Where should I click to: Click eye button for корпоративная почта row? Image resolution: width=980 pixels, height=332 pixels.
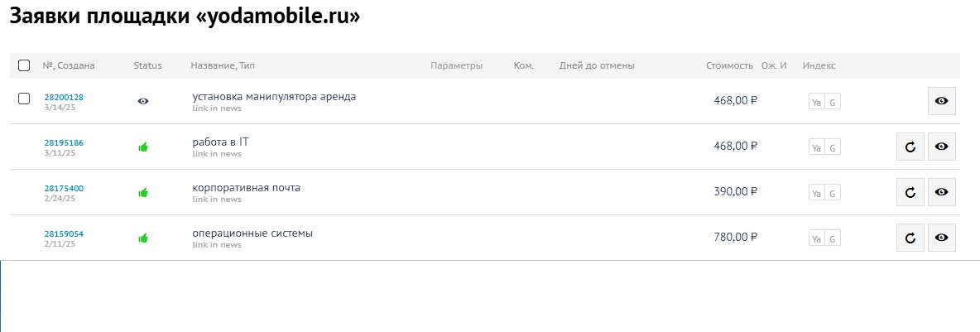(941, 193)
